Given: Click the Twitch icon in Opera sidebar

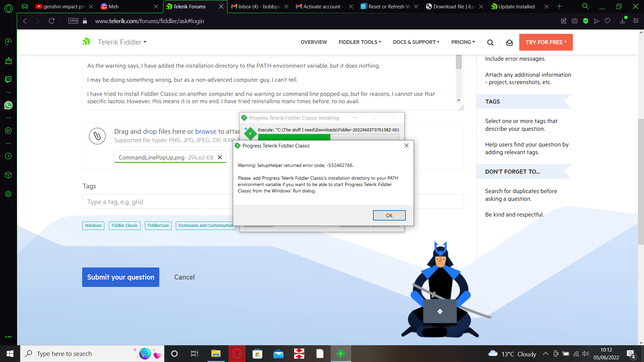Looking at the screenshot, I should tap(8, 79).
